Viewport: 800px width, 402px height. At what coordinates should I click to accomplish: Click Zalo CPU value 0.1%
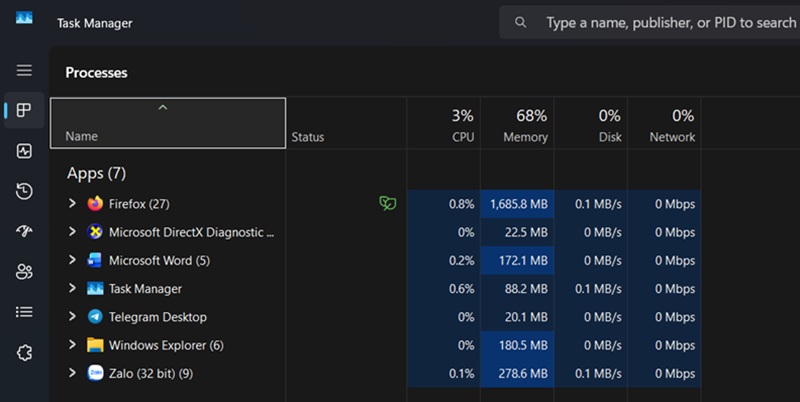tap(461, 374)
